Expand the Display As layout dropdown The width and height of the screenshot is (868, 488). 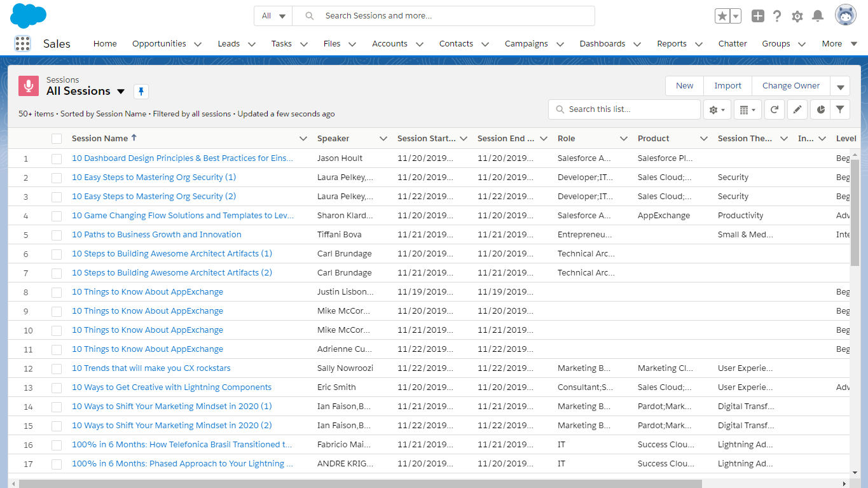click(x=747, y=109)
